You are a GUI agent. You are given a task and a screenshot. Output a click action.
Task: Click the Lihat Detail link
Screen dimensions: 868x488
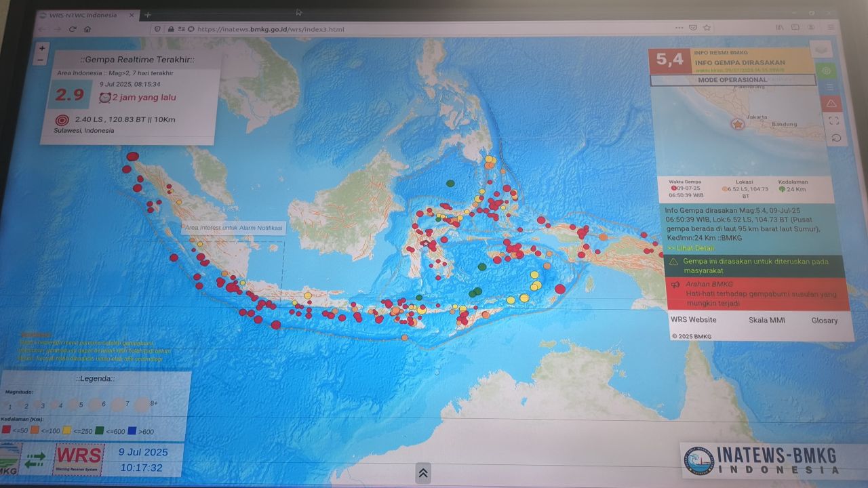coord(692,248)
